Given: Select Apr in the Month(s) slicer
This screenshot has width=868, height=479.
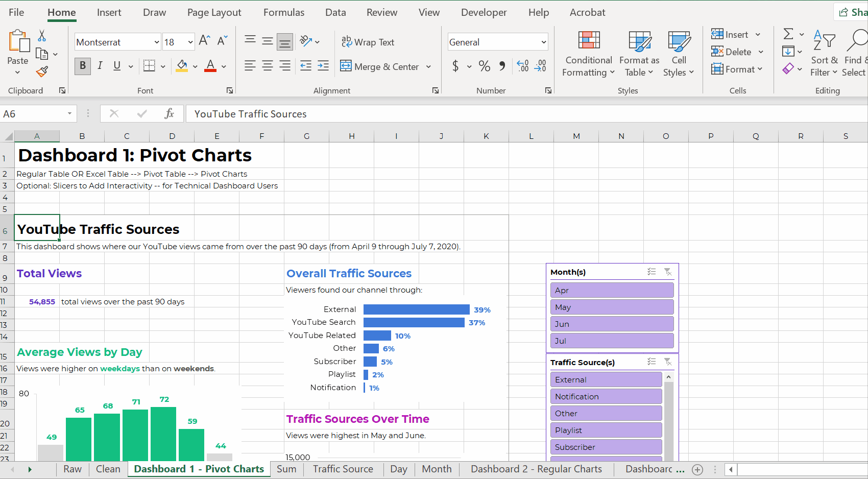Looking at the screenshot, I should click(x=612, y=290).
